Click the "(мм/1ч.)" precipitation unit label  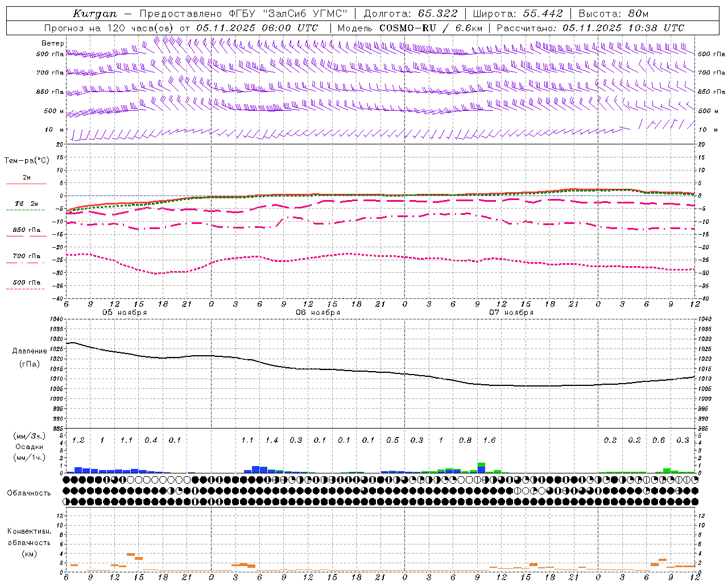[x=30, y=457]
